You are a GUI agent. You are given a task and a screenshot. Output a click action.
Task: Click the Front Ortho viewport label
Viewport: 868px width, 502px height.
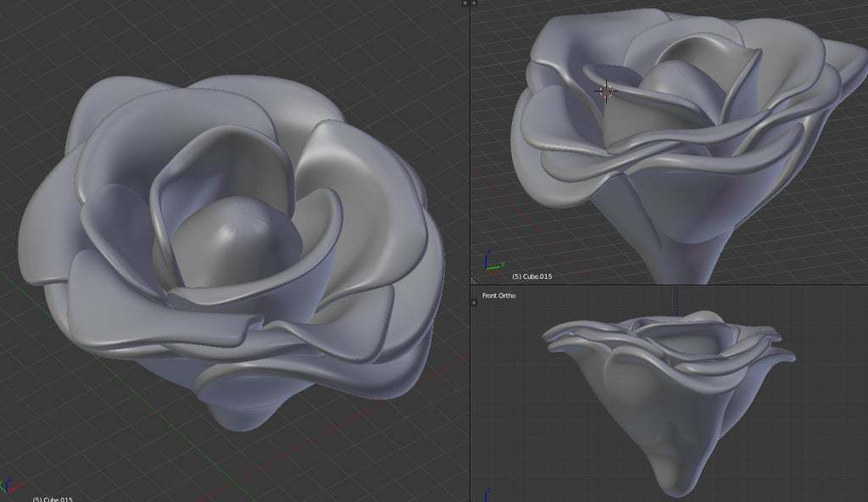(498, 296)
